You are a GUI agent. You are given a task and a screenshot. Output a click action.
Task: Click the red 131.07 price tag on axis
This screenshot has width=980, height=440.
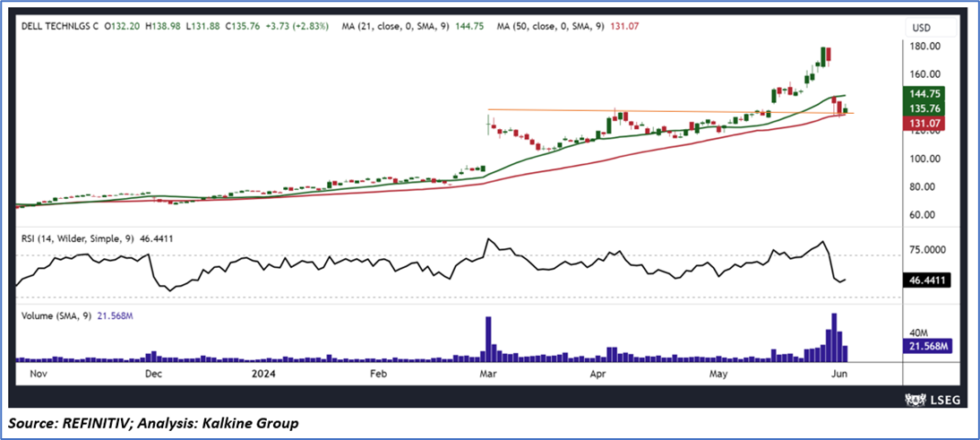click(924, 123)
